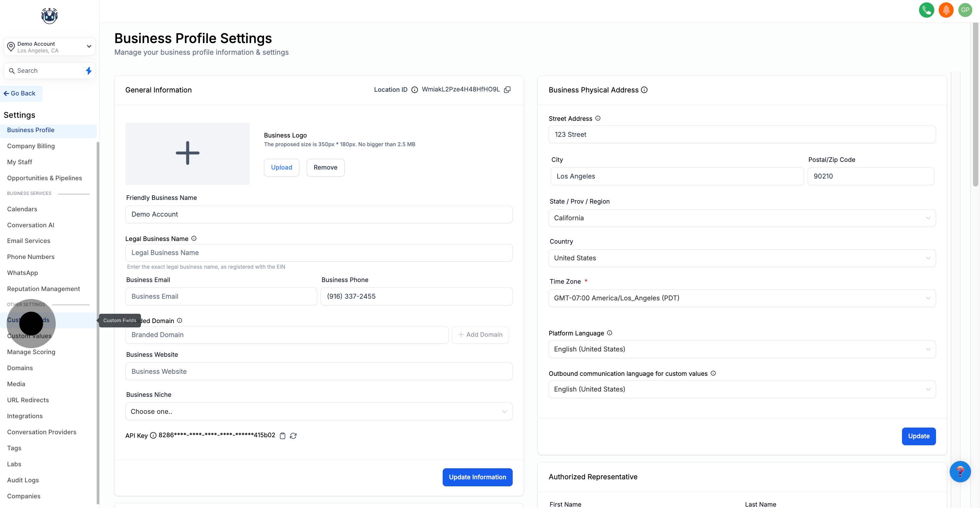Click the green phone icon top right
The width and height of the screenshot is (980, 508).
pos(926,10)
